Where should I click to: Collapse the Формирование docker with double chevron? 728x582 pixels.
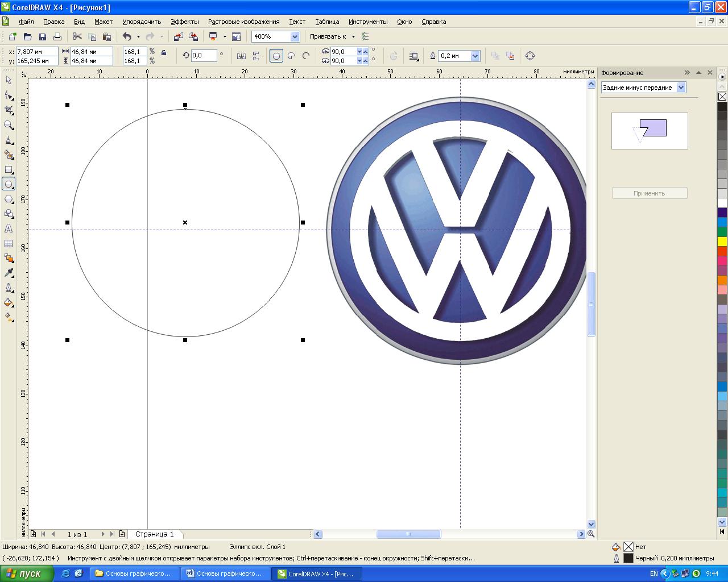click(x=687, y=73)
